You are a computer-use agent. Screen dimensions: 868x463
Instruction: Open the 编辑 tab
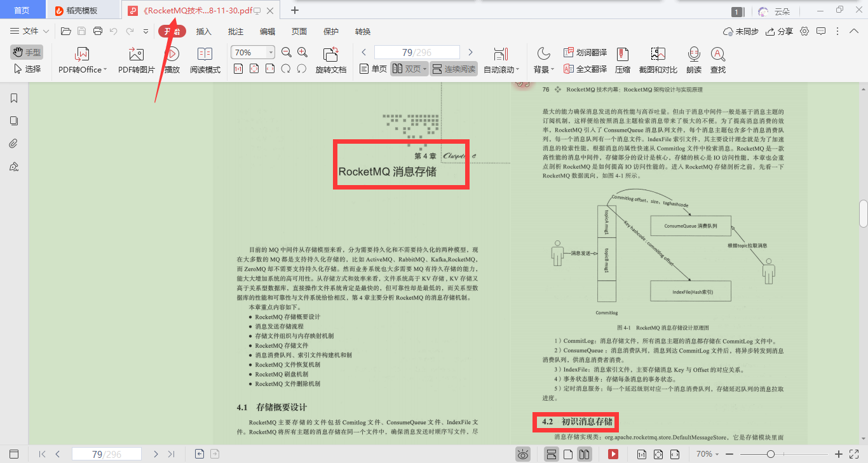pyautogui.click(x=268, y=31)
